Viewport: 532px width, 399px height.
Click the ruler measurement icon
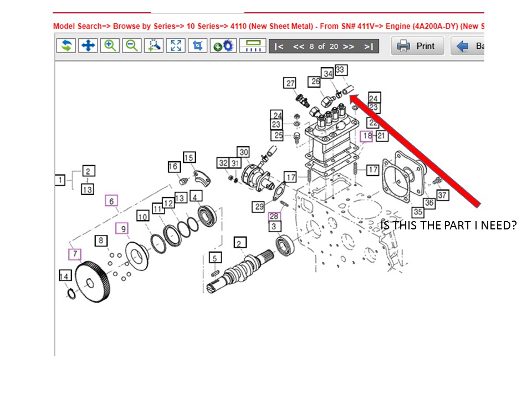pyautogui.click(x=253, y=45)
